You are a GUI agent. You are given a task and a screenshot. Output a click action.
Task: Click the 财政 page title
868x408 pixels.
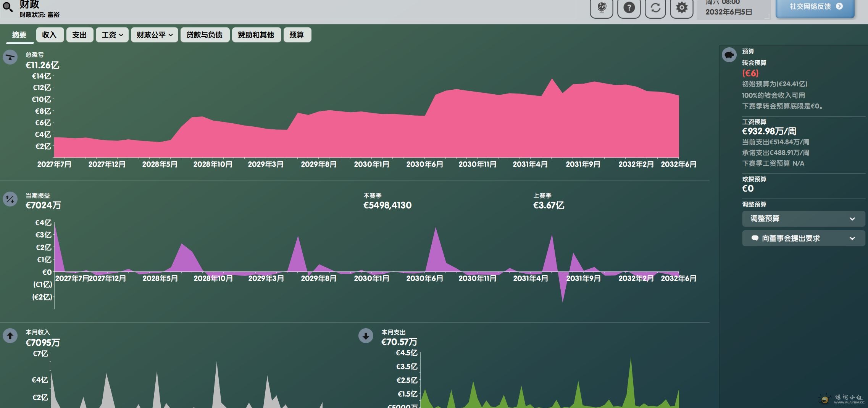29,4
